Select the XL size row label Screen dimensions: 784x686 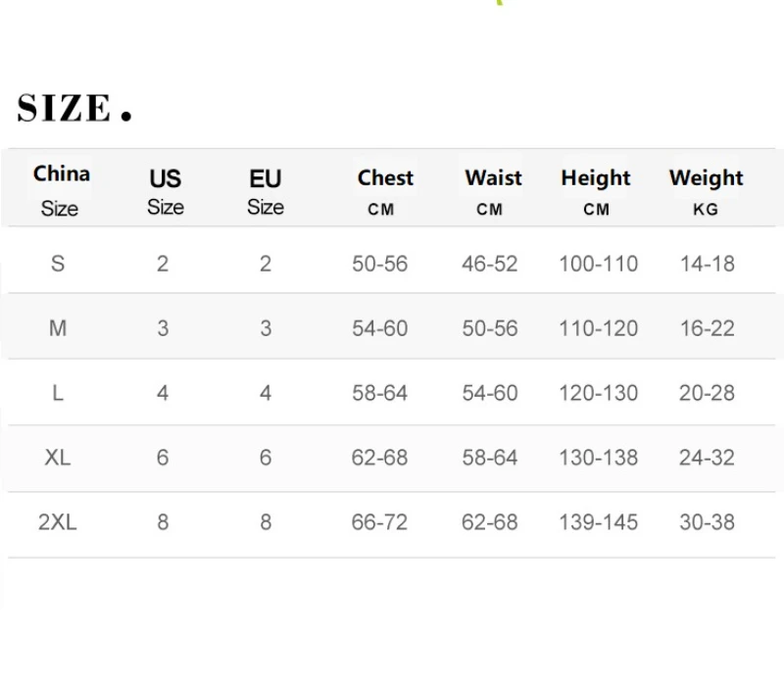coord(58,458)
